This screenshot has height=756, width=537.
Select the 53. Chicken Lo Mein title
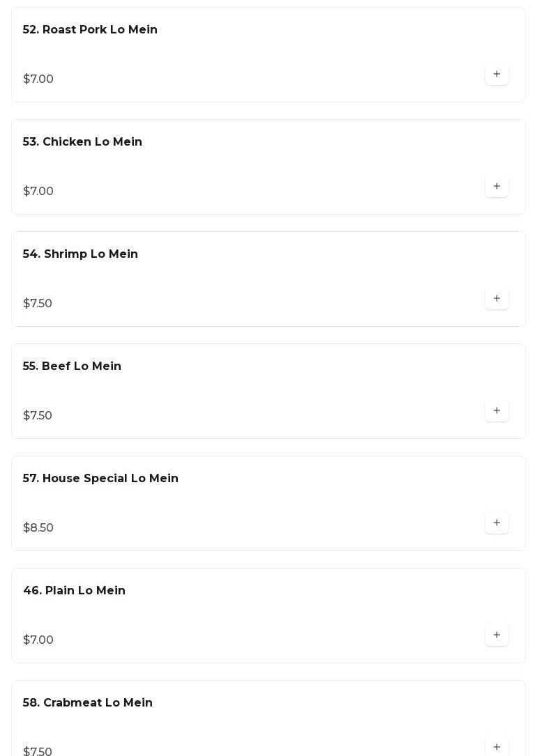click(82, 142)
